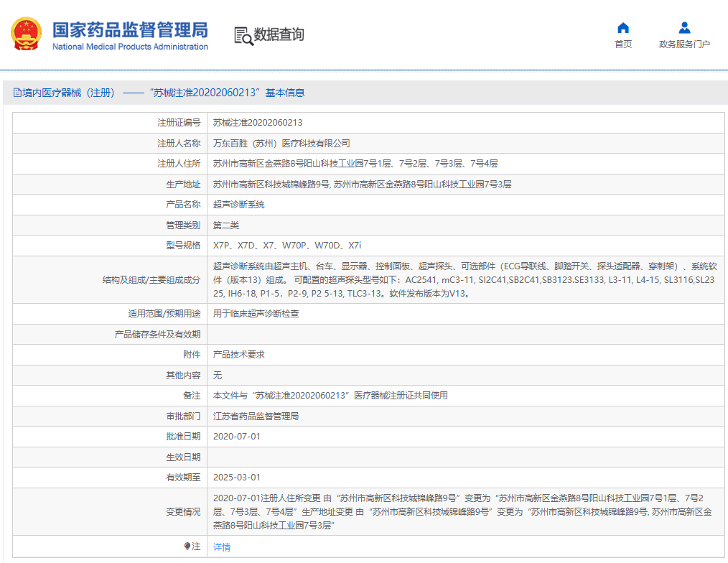Click the 政务服务门户 person icon
728x563 pixels.
pos(684,28)
